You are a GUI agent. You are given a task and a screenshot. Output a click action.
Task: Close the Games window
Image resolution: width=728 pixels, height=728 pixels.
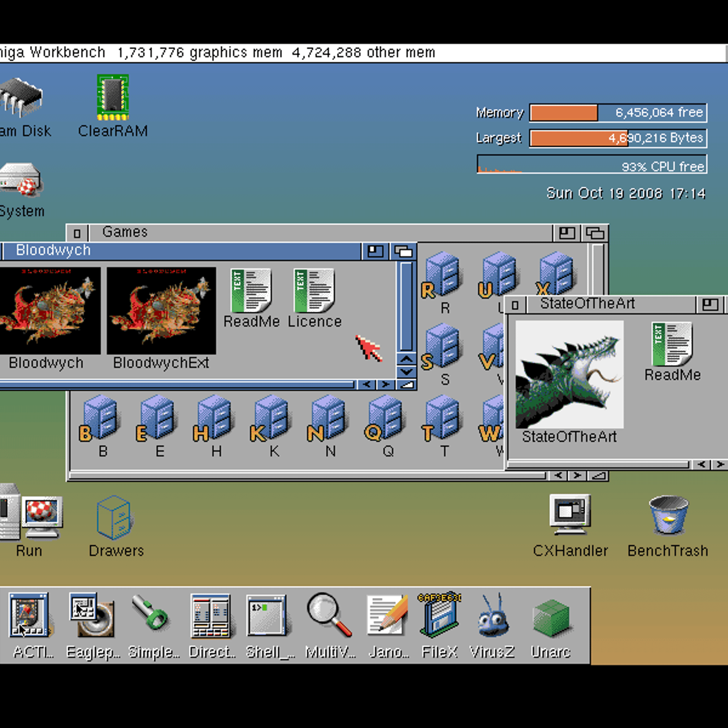click(77, 233)
